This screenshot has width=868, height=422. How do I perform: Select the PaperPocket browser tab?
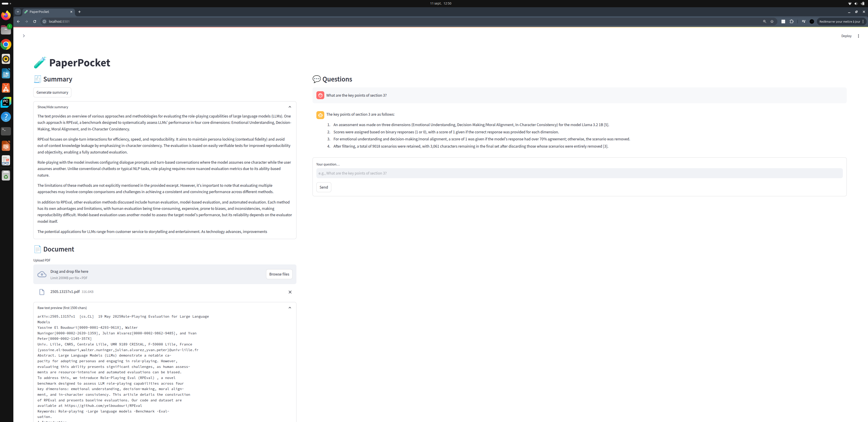[x=44, y=12]
